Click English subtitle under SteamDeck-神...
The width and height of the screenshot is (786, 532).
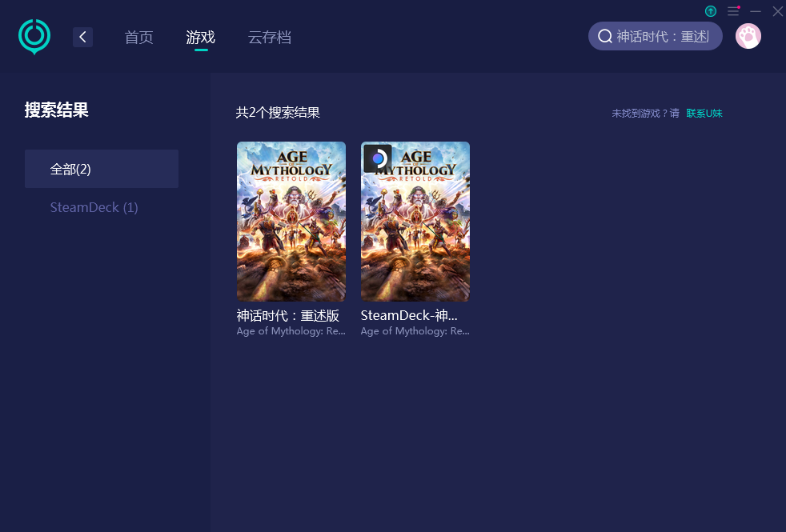click(415, 331)
